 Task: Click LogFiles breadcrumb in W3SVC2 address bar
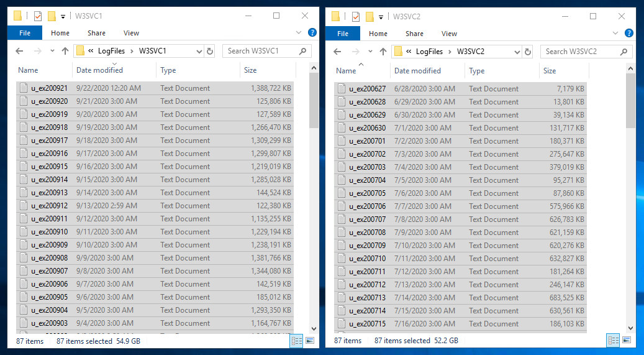tap(429, 52)
